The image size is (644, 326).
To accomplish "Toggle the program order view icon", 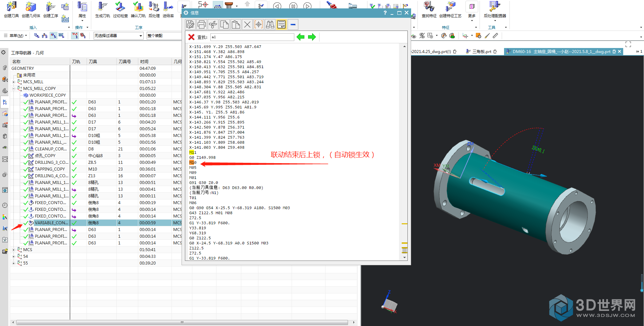I will point(37,36).
